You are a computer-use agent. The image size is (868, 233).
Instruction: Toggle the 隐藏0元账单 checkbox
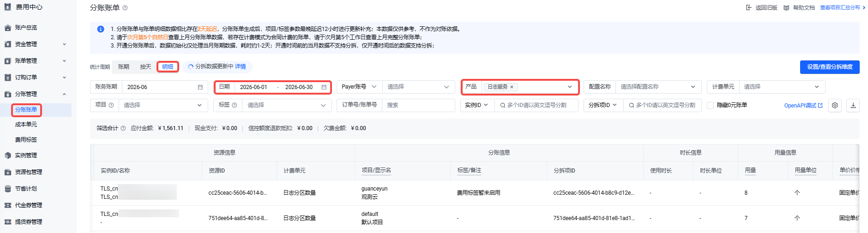[711, 105]
